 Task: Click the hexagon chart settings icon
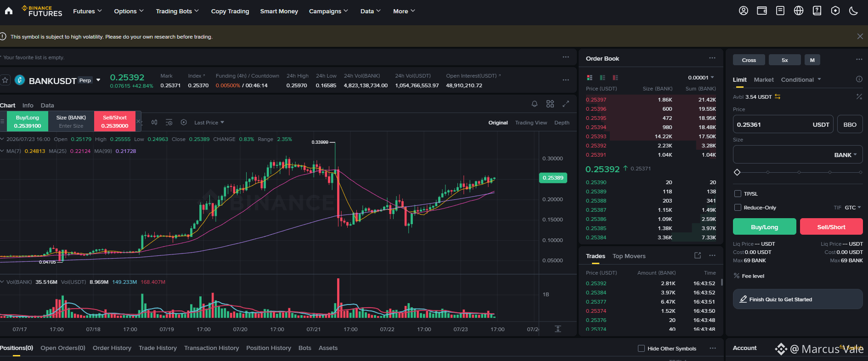click(x=184, y=122)
